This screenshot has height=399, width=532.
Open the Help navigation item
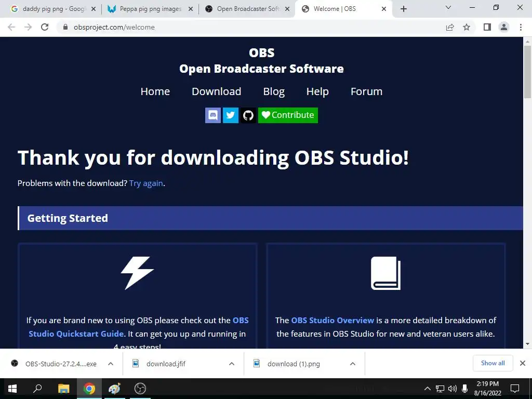pyautogui.click(x=317, y=91)
